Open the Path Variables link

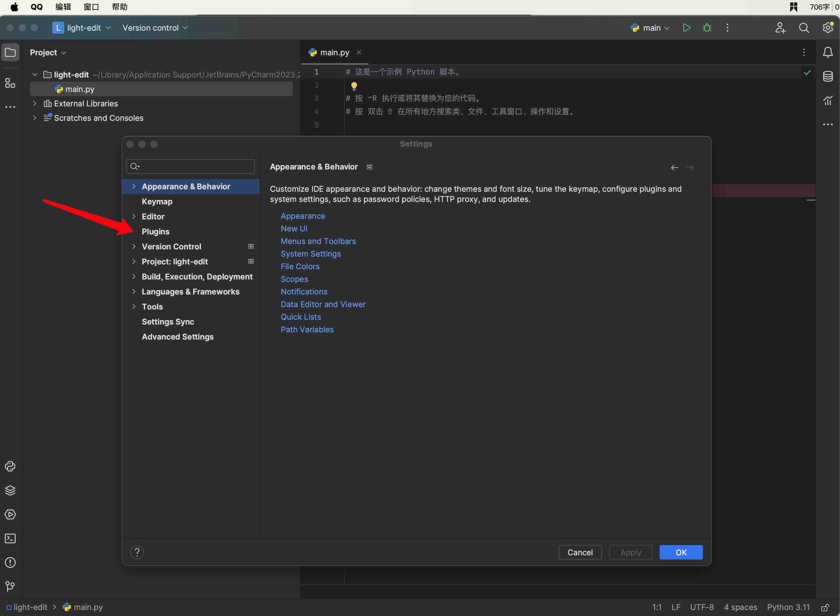pos(307,330)
